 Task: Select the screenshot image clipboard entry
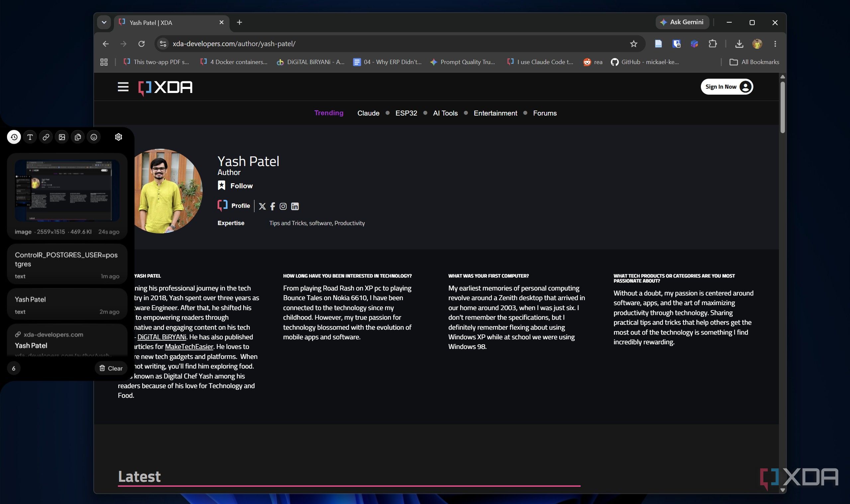pos(67,196)
